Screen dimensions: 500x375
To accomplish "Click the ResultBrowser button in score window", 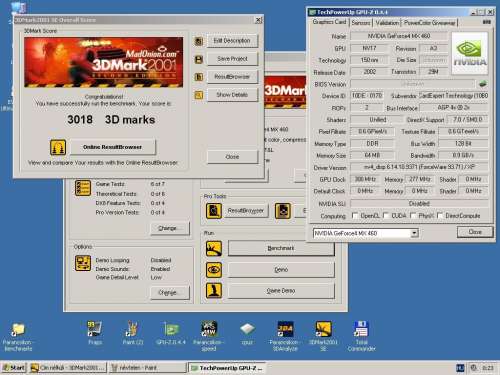I will click(232, 77).
